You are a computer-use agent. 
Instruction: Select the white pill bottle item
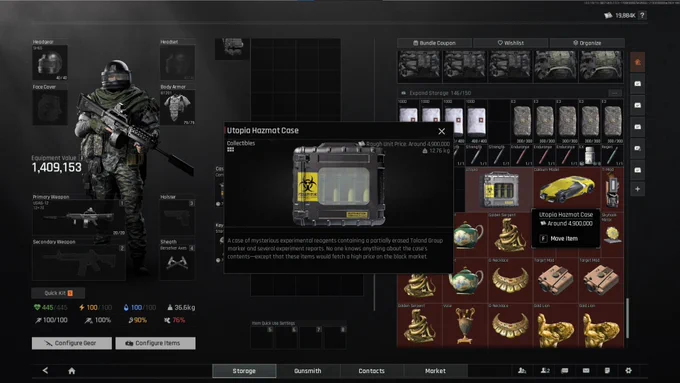click(x=589, y=155)
